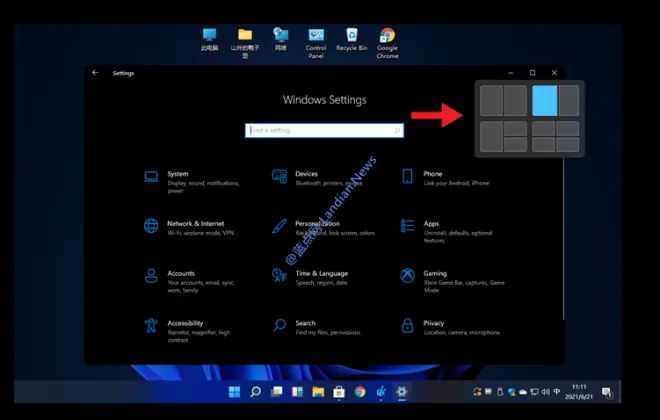The height and width of the screenshot is (420, 660).
Task: Open the Widgets panel from taskbar
Action: point(297,392)
